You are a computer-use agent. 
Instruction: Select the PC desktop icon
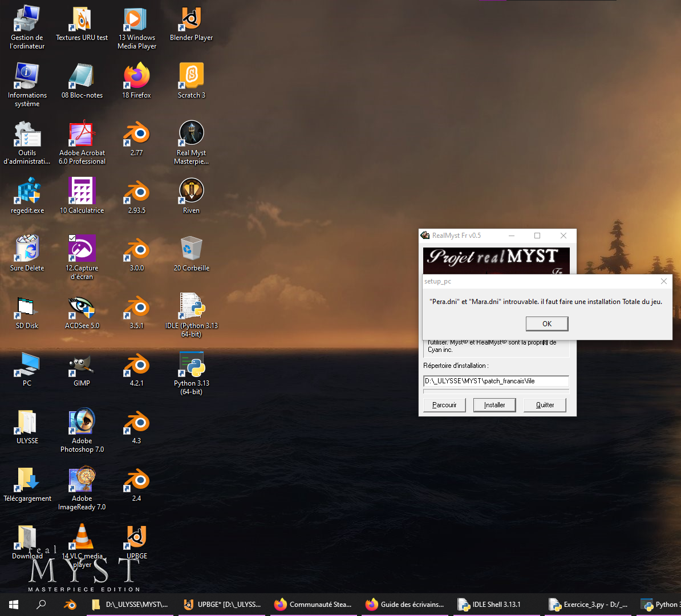click(27, 369)
